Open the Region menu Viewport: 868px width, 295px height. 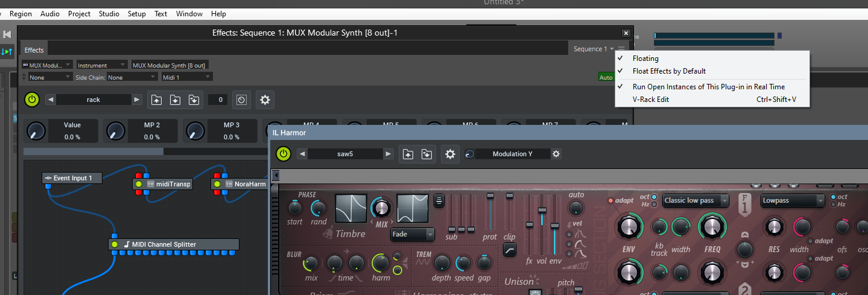tap(21, 13)
